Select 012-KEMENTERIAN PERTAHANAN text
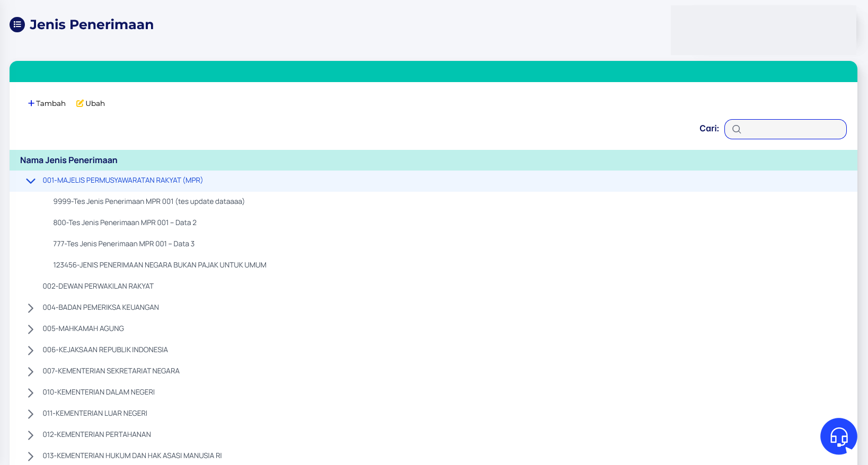This screenshot has height=465, width=868. click(x=97, y=435)
